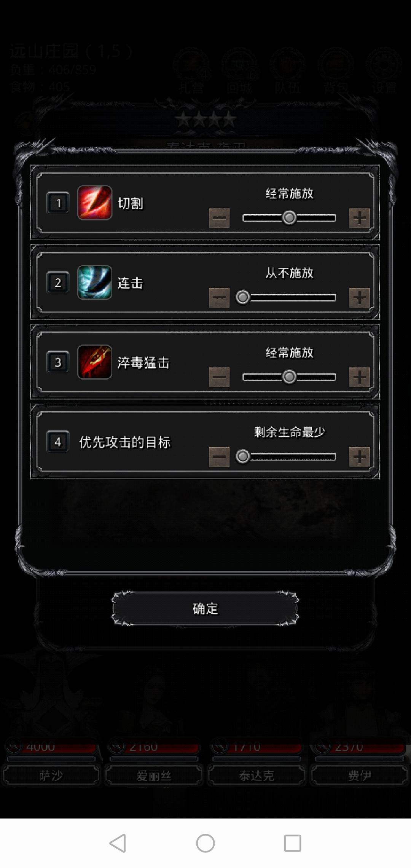Viewport: 411px width, 868px height.
Task: Decrease 连击 cast frequency with minus
Action: [219, 297]
